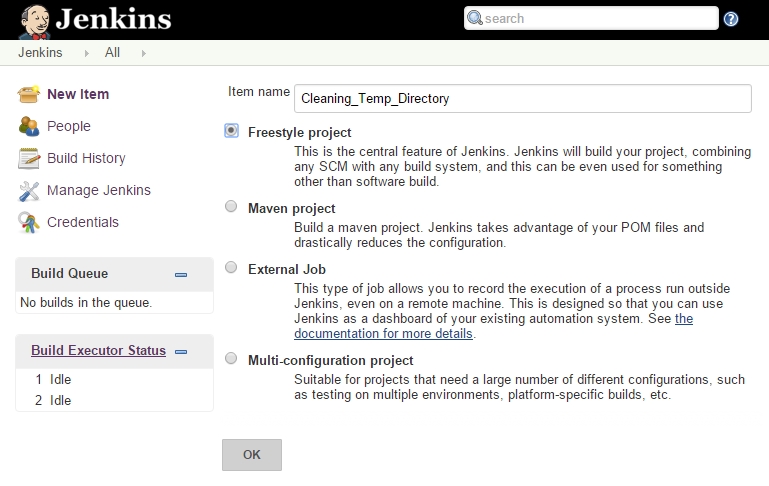Click the Jenkins title text in header
The width and height of the screenshot is (769, 486).
113,19
